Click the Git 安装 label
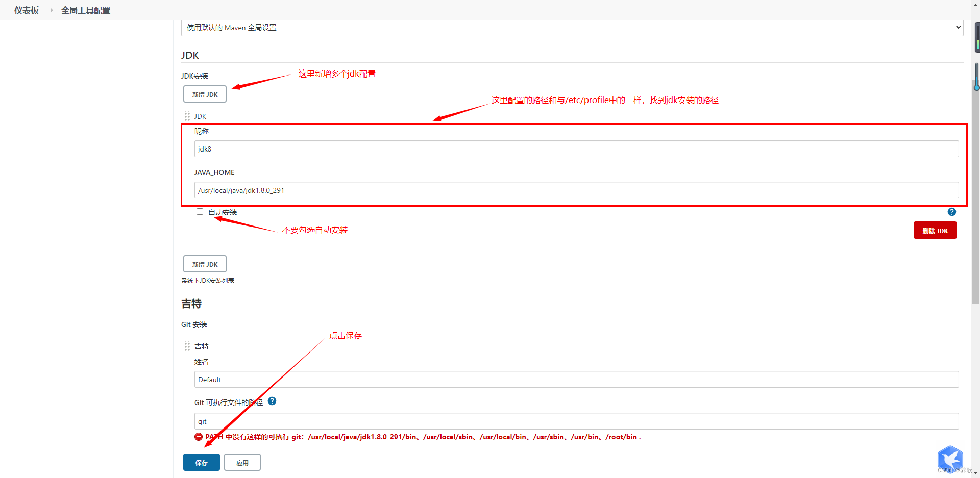The width and height of the screenshot is (980, 478). (x=194, y=324)
